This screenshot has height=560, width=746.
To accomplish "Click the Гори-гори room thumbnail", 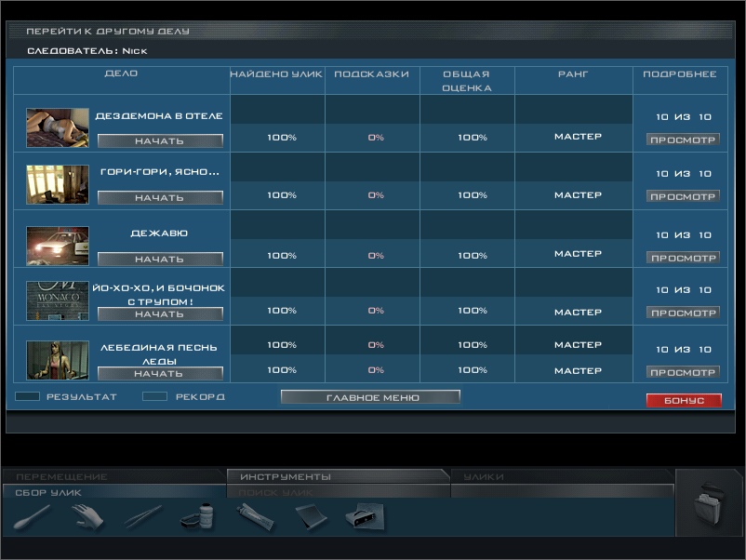I will (x=58, y=184).
